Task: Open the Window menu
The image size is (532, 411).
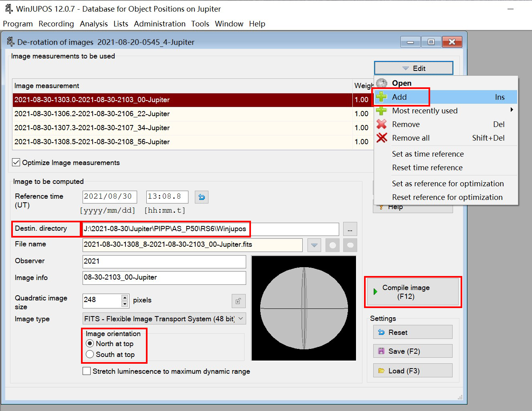Action: [x=229, y=24]
